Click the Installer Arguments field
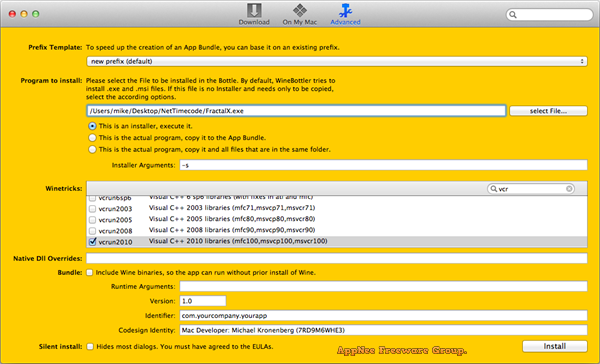 [383, 165]
